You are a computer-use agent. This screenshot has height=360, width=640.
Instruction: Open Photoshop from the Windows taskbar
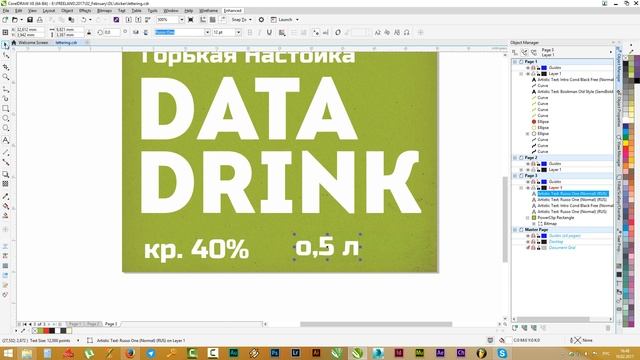[275, 353]
